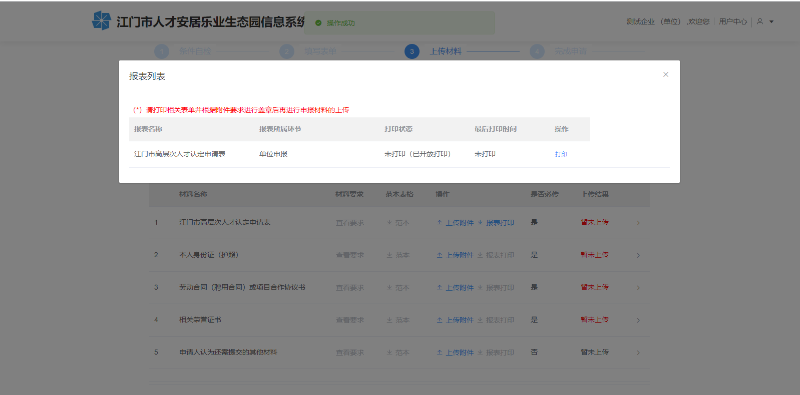Viewport: 800px width, 395px height.
Task: Click 上传附件 for 本人身份证(护照)
Action: [x=455, y=255]
